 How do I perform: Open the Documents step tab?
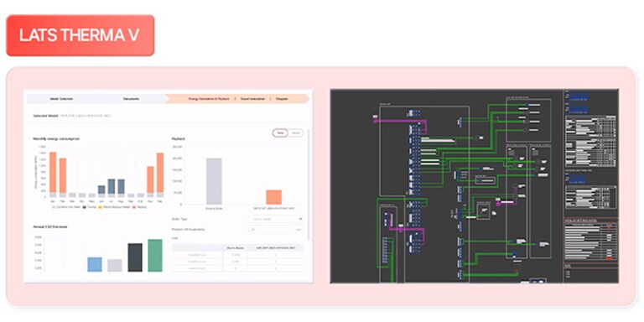[x=131, y=99]
